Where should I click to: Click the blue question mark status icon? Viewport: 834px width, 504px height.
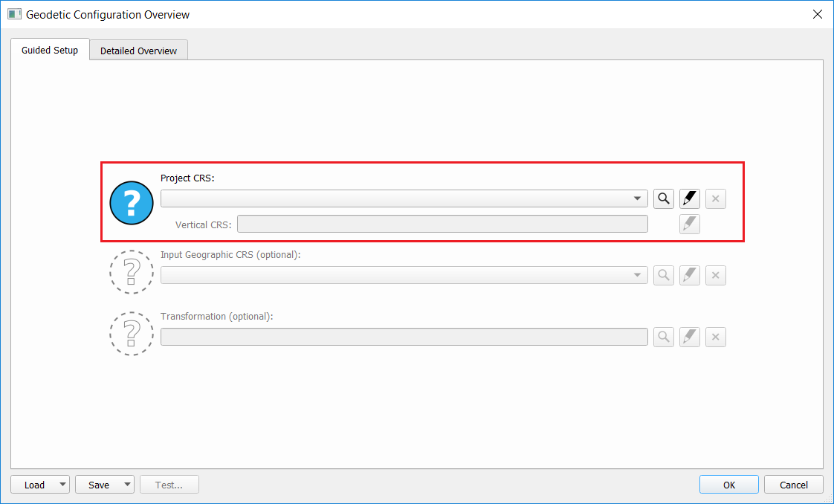[x=132, y=202]
